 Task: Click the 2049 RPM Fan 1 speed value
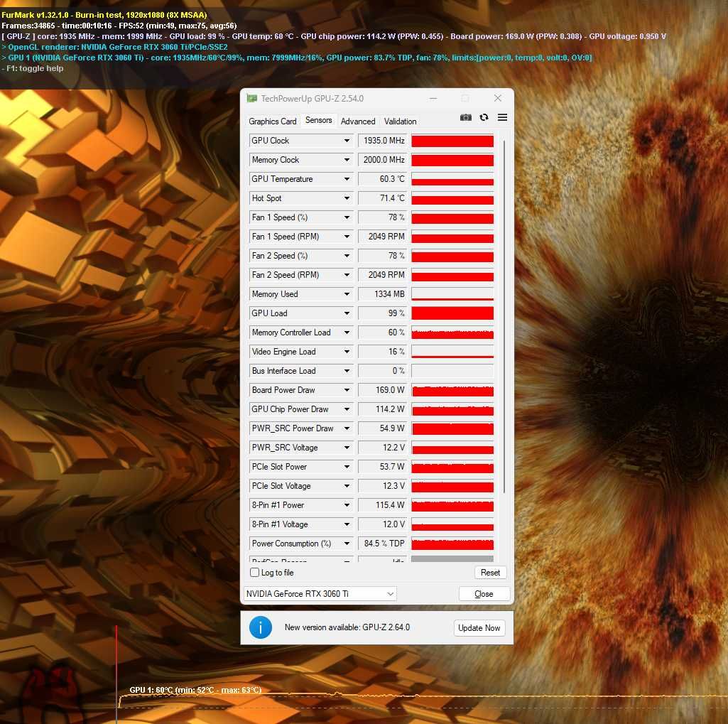pos(383,237)
